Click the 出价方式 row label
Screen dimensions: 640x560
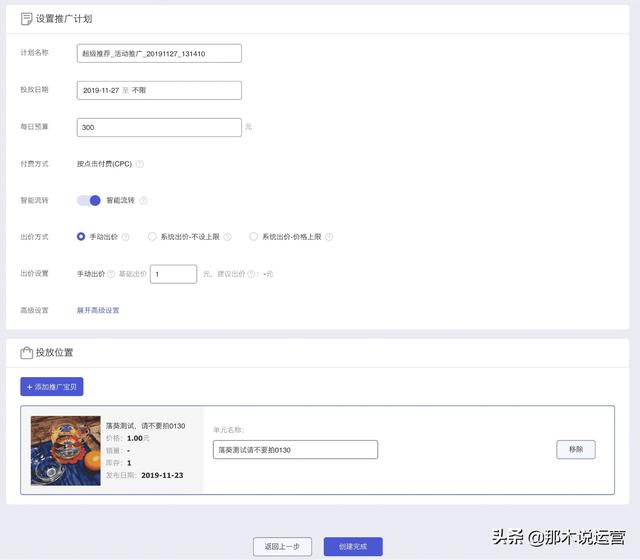(35, 237)
